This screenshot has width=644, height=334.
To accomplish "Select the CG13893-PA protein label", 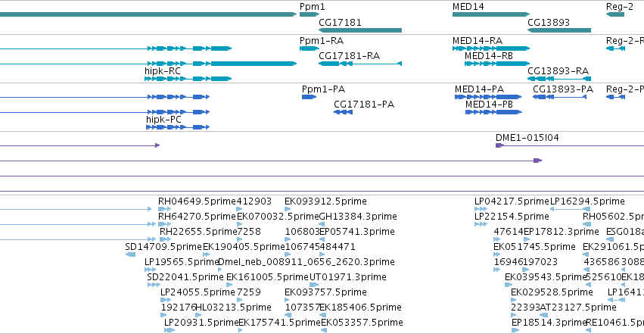I will pyautogui.click(x=563, y=89).
